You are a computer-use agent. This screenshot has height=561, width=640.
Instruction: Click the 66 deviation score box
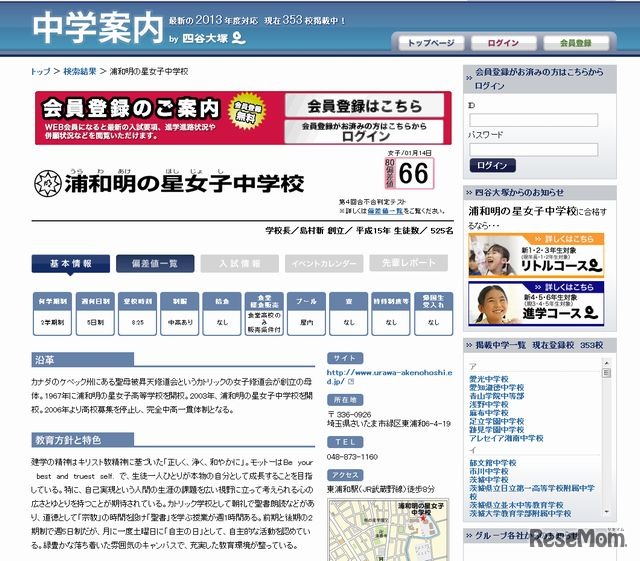(x=409, y=173)
